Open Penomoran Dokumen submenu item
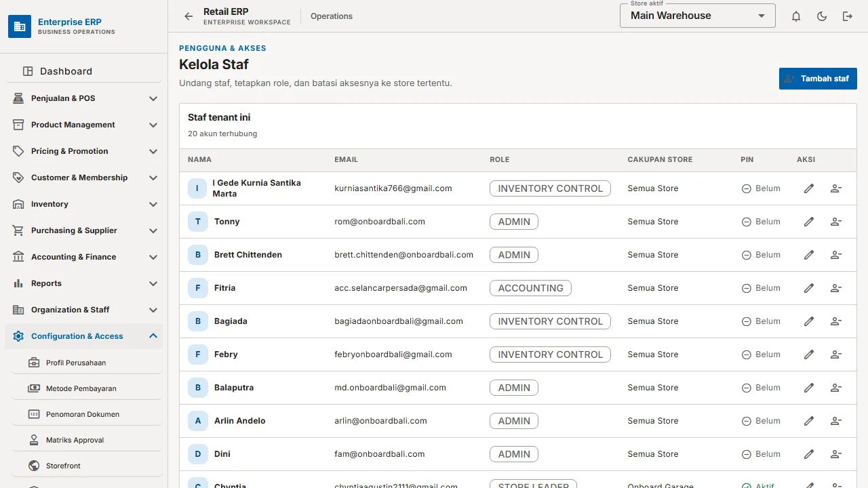868x488 pixels. click(x=87, y=414)
